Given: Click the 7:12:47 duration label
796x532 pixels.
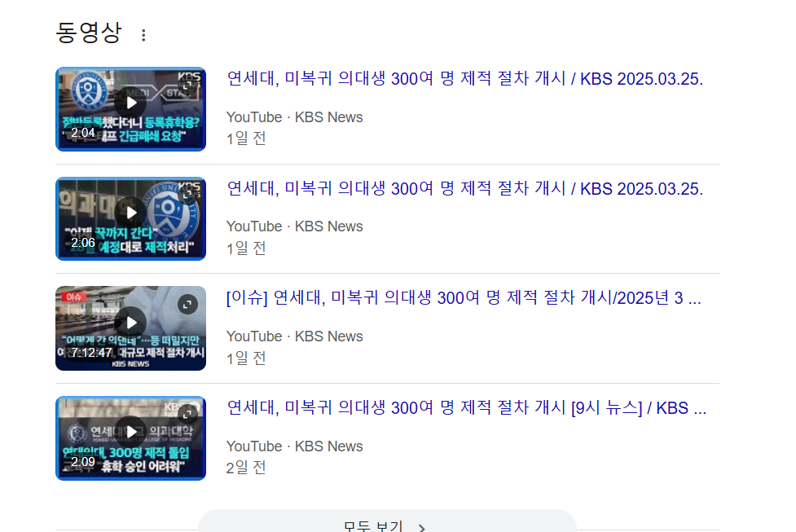Looking at the screenshot, I should point(91,353).
